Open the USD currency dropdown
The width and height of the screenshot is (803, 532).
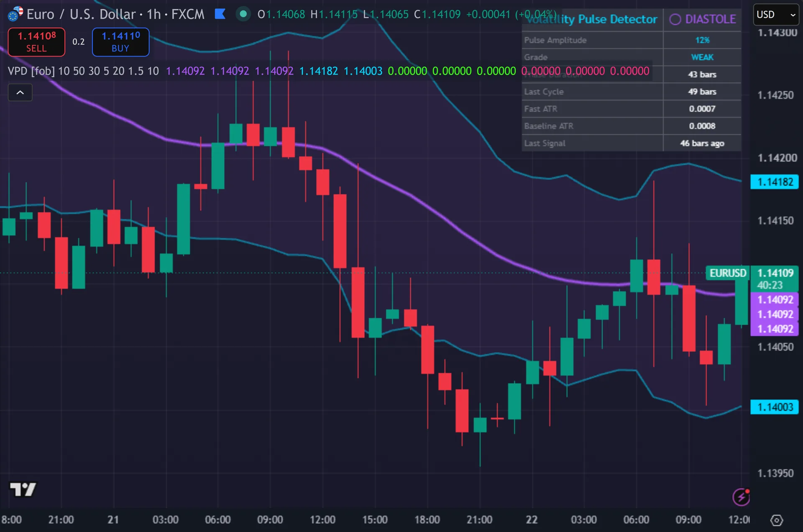[x=776, y=15]
